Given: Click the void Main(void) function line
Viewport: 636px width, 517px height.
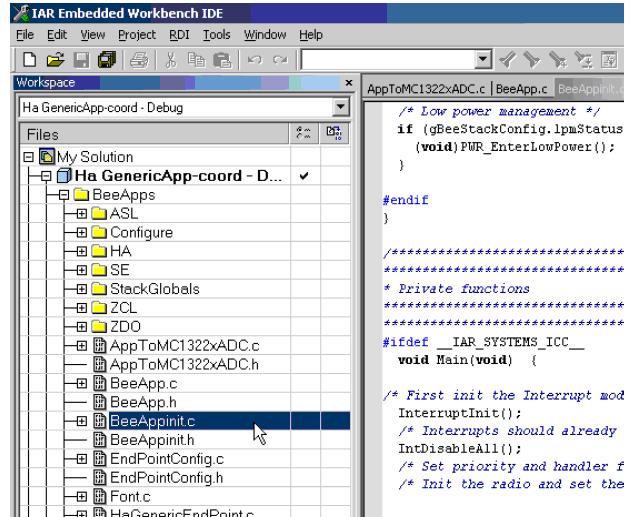Looking at the screenshot, I should (x=467, y=360).
